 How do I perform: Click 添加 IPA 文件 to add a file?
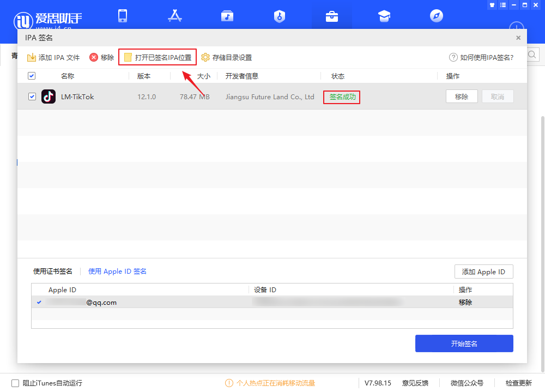tap(53, 57)
